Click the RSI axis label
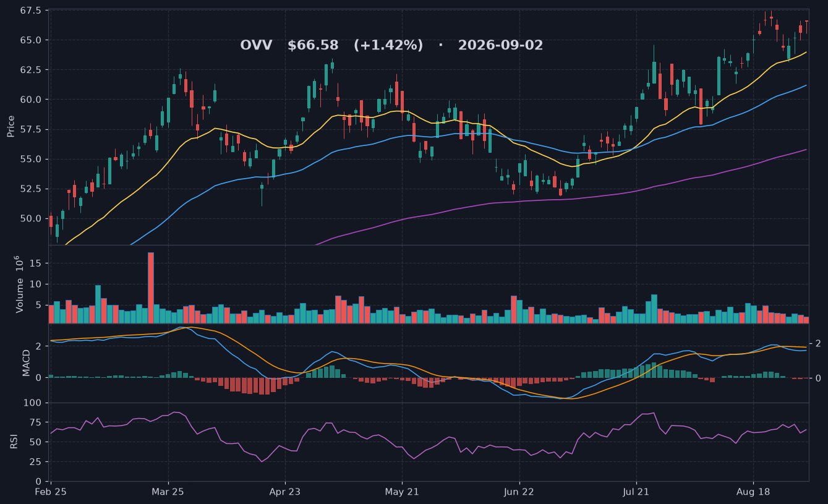This screenshot has width=828, height=504. click(14, 441)
